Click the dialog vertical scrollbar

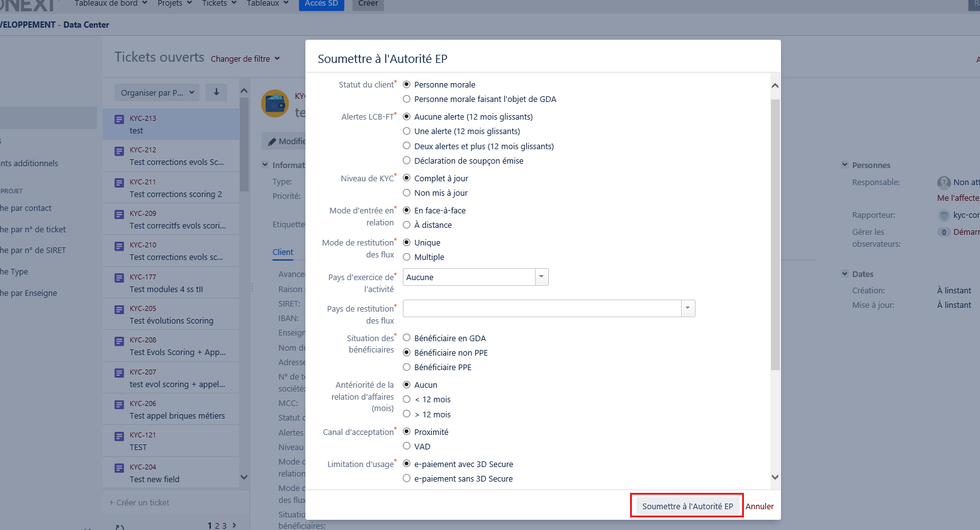coord(775,233)
